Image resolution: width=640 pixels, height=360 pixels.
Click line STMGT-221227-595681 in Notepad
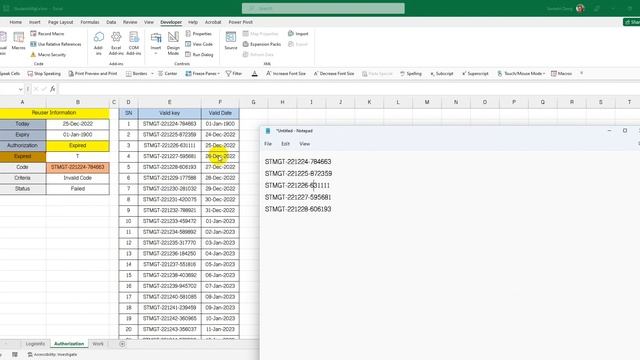(x=298, y=197)
